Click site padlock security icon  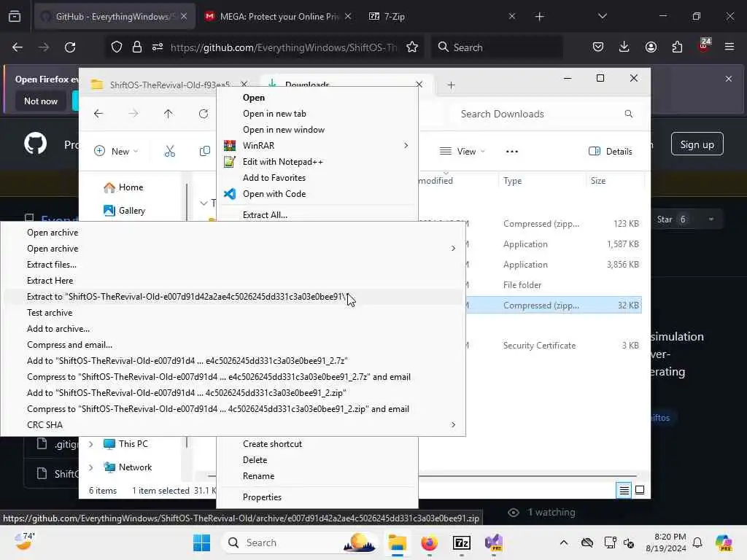tap(137, 47)
